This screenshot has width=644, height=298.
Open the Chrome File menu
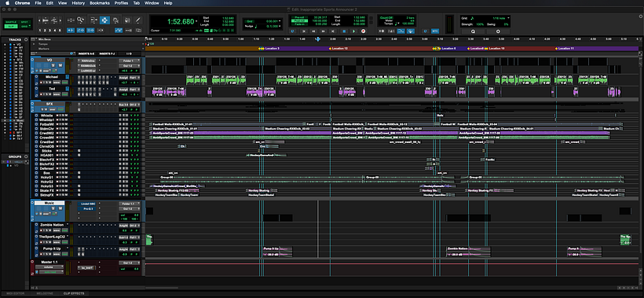[x=38, y=3]
